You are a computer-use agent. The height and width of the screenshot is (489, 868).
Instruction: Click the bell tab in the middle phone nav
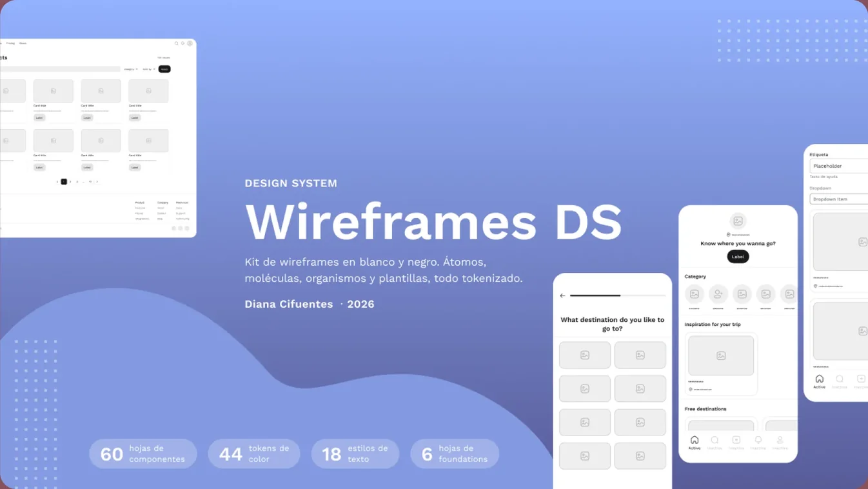click(758, 443)
